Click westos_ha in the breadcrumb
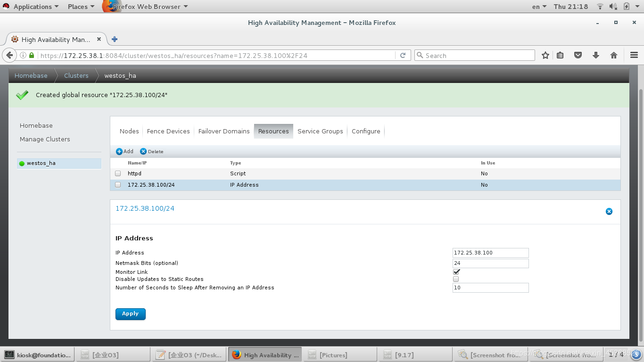The width and height of the screenshot is (644, 362). point(120,75)
